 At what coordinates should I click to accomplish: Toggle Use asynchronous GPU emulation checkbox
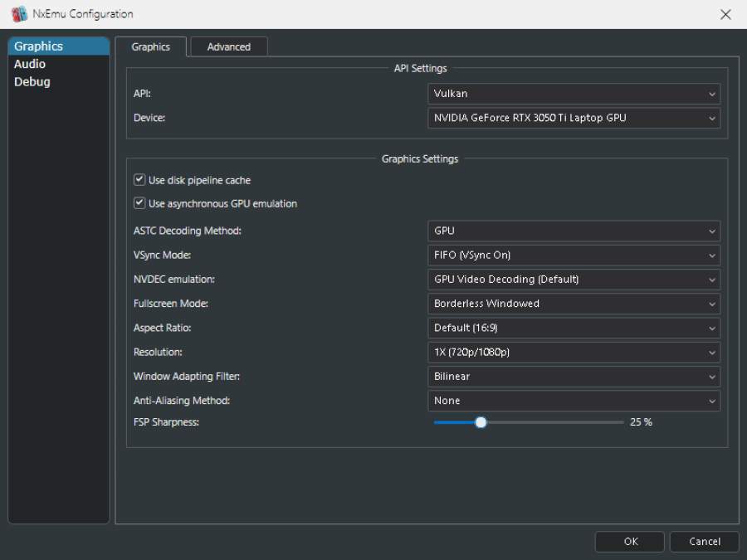(x=139, y=203)
